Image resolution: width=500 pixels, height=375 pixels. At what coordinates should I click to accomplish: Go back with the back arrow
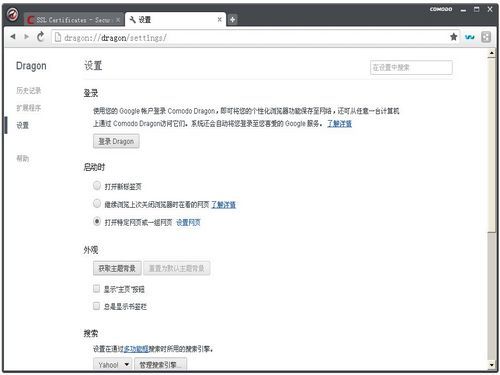(x=13, y=36)
